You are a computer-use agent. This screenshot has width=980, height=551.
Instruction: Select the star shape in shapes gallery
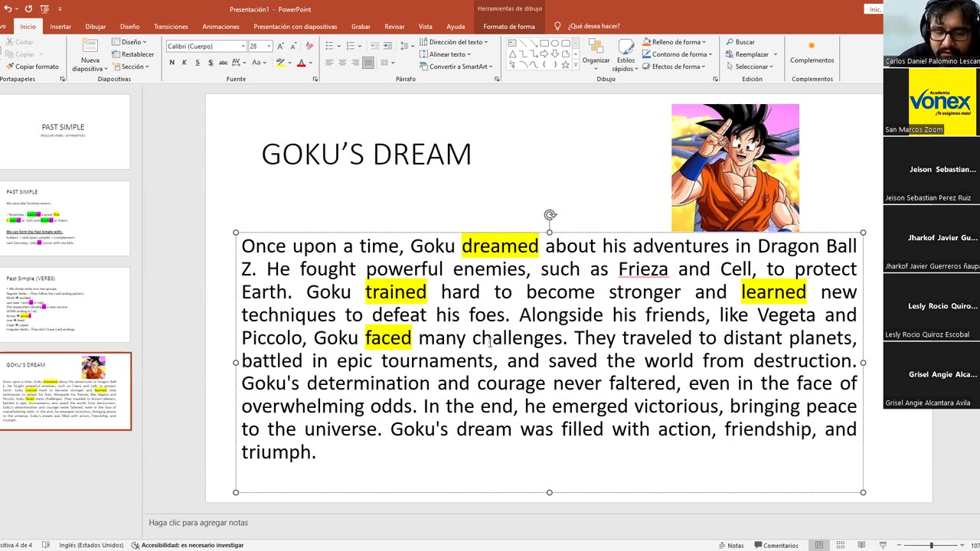click(566, 65)
